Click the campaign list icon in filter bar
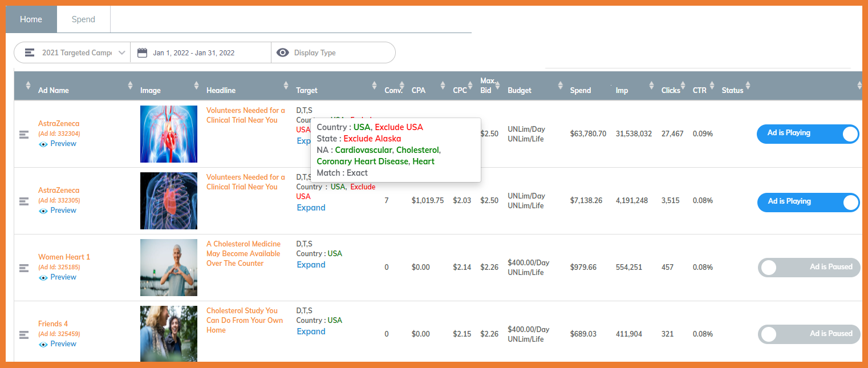868x368 pixels. click(x=30, y=52)
